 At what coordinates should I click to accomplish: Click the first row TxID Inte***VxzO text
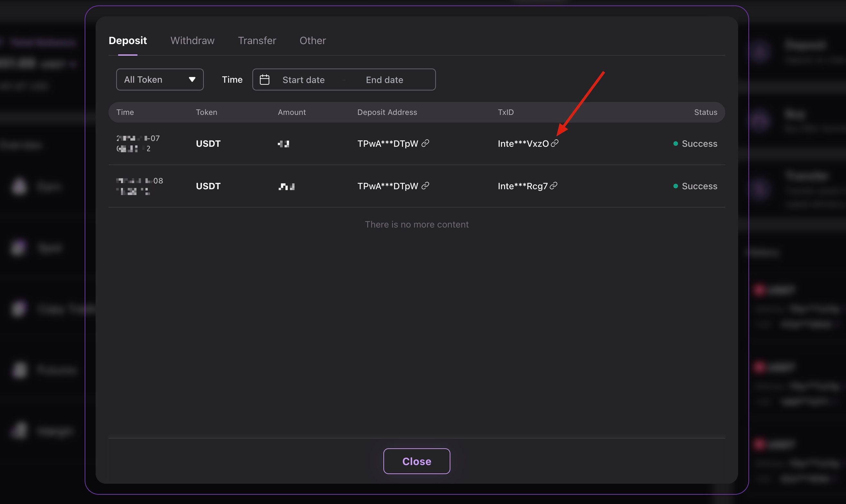click(x=523, y=144)
